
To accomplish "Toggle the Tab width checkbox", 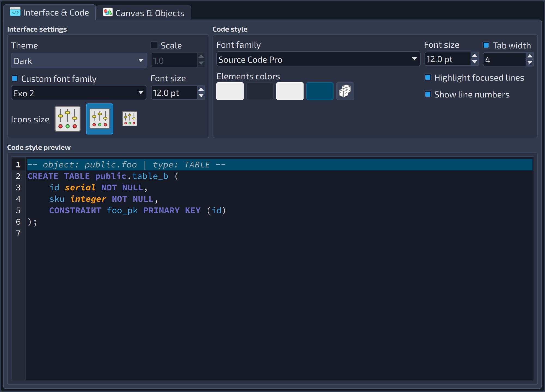I will pyautogui.click(x=486, y=45).
